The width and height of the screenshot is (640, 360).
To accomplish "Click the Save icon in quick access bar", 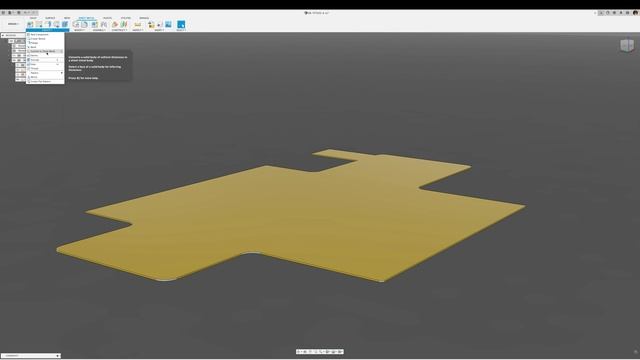I will 18,13.
